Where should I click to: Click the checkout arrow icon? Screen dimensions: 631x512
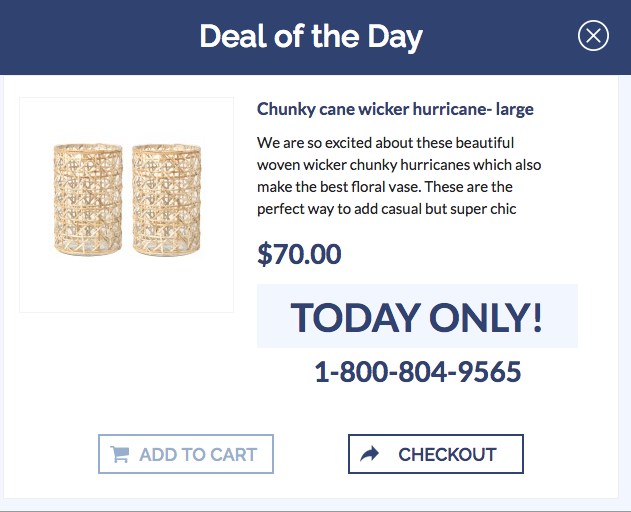(370, 454)
